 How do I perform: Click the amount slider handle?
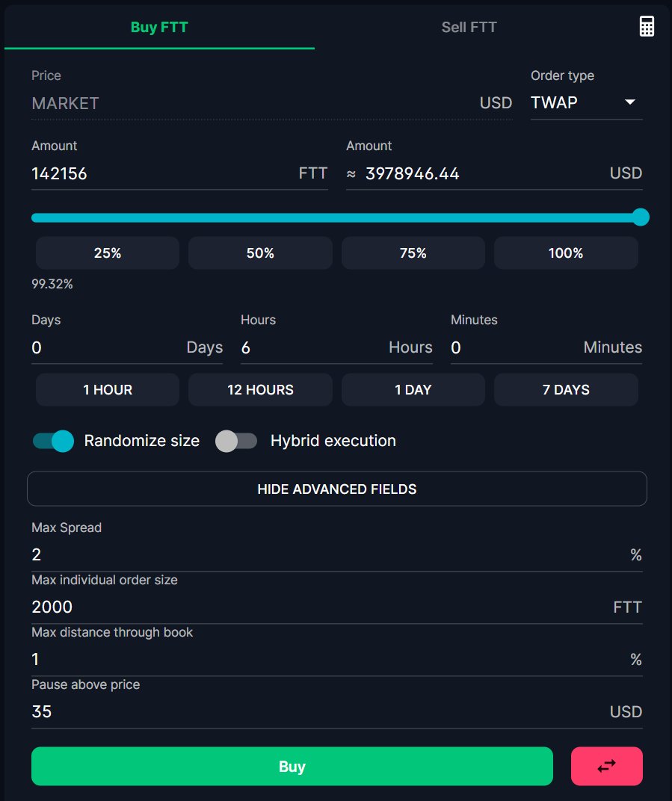tap(641, 217)
